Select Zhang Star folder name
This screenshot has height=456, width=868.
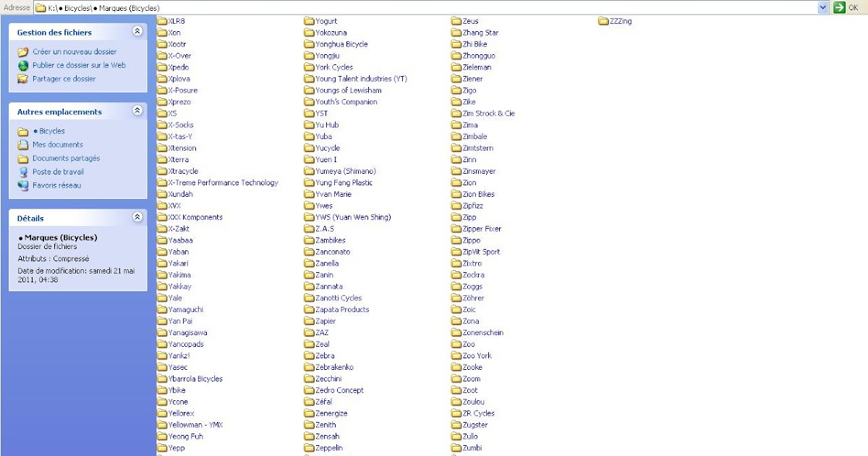click(x=480, y=33)
